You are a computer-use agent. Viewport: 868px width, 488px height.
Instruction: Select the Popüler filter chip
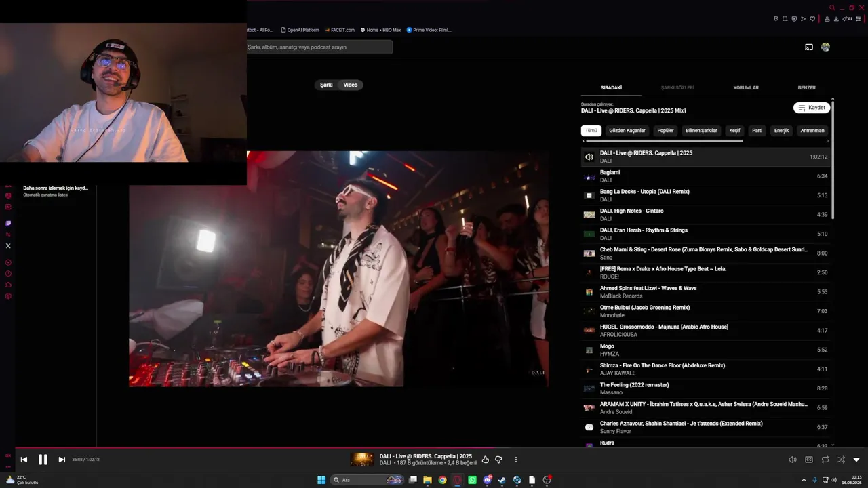(x=666, y=131)
